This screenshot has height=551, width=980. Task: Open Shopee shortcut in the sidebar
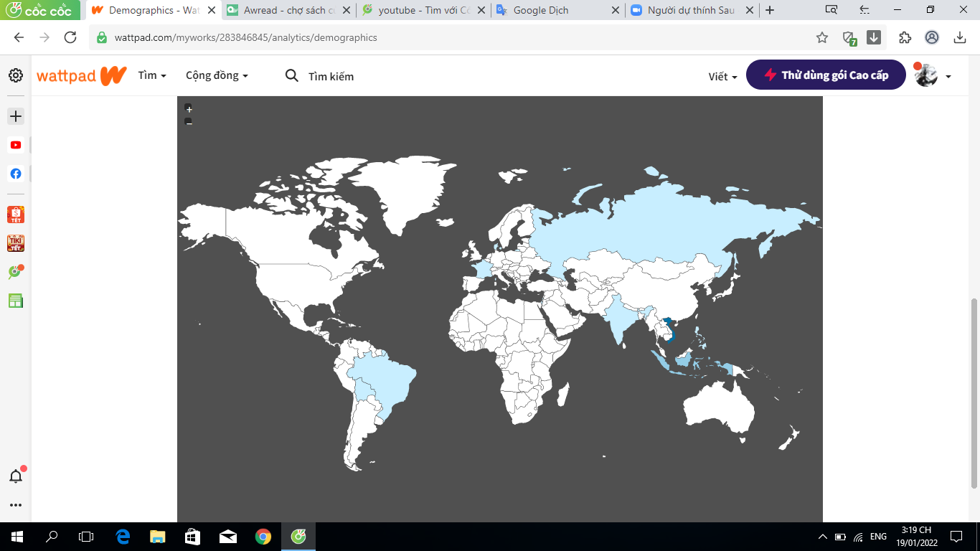16,215
